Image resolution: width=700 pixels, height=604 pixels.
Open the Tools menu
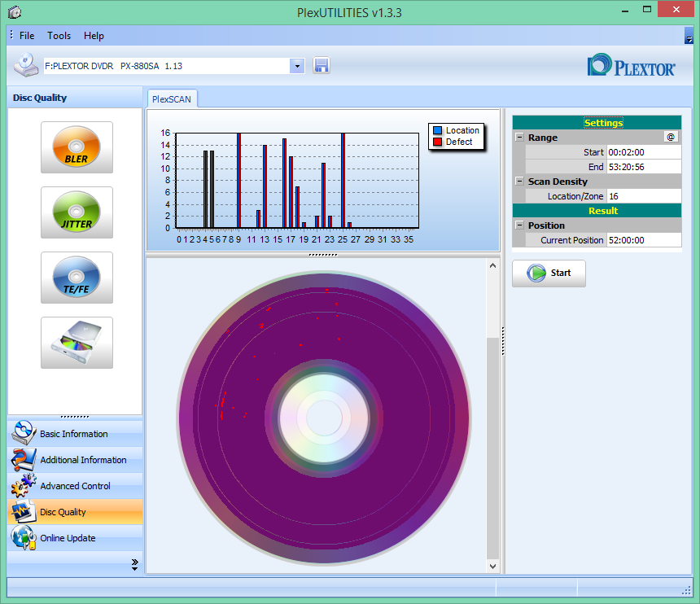tap(59, 36)
